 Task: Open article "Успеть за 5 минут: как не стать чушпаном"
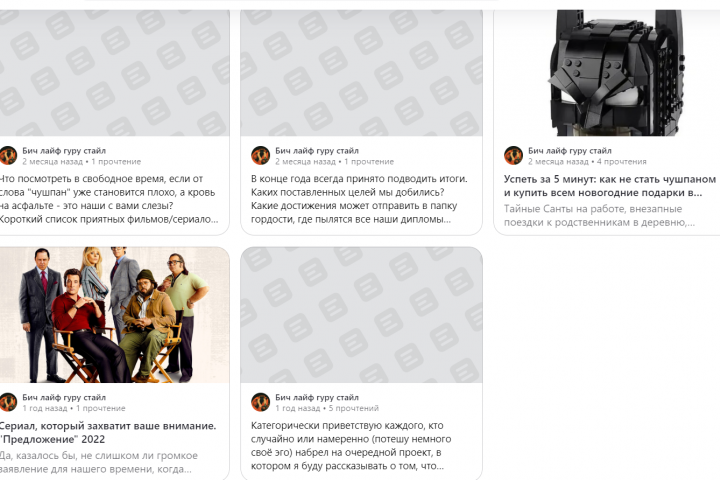(x=609, y=185)
